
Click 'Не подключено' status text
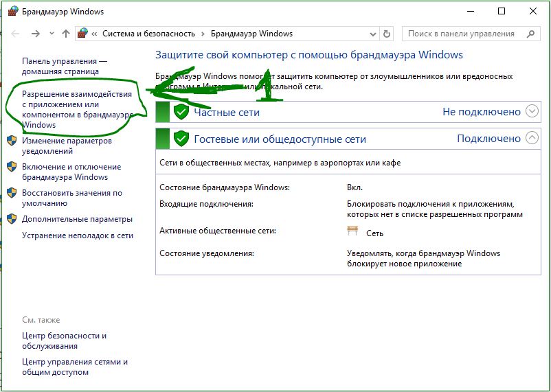482,112
